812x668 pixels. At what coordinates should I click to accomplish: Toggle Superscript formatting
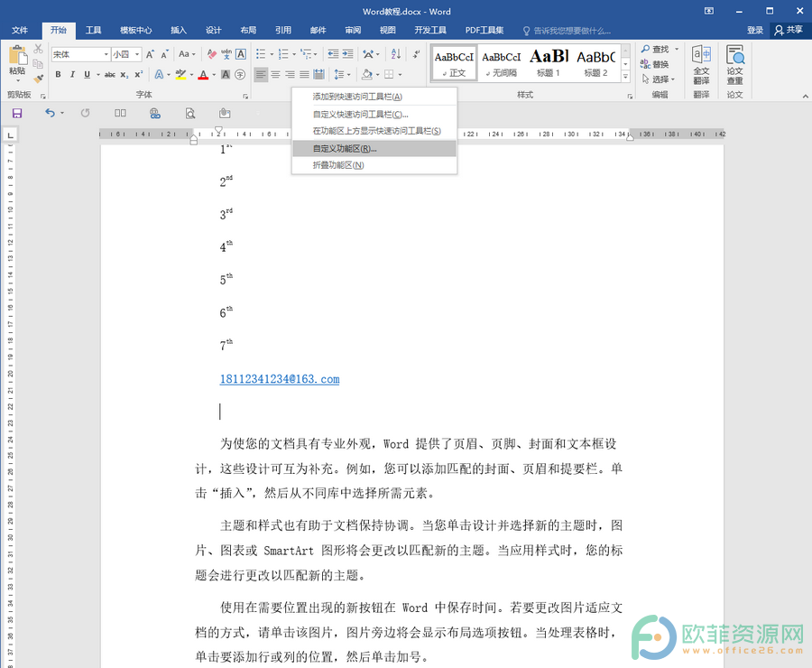pyautogui.click(x=138, y=75)
